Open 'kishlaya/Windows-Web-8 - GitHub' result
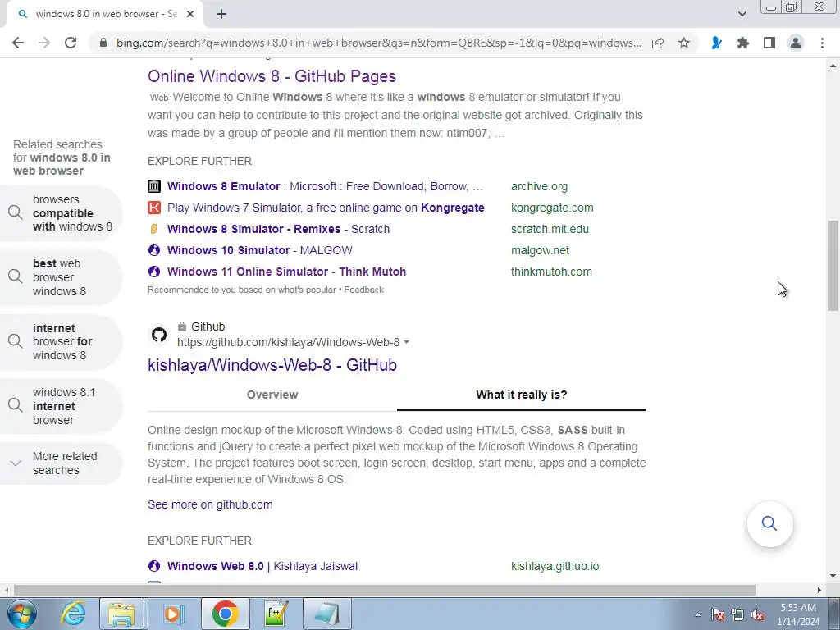 272,365
